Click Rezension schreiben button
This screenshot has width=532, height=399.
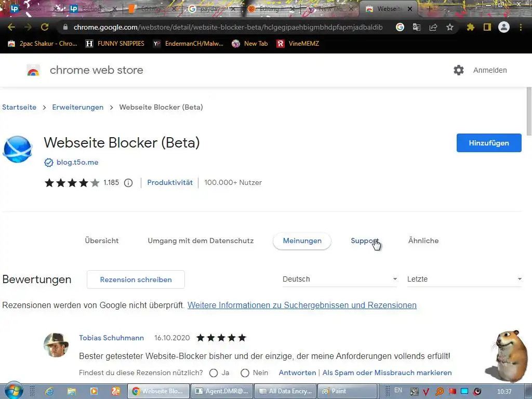(x=136, y=280)
